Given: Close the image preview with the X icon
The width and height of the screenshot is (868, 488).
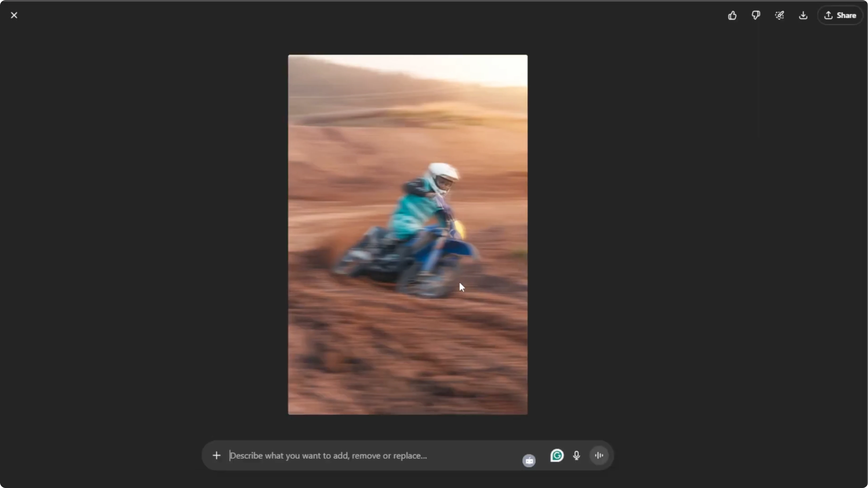Looking at the screenshot, I should tap(14, 15).
